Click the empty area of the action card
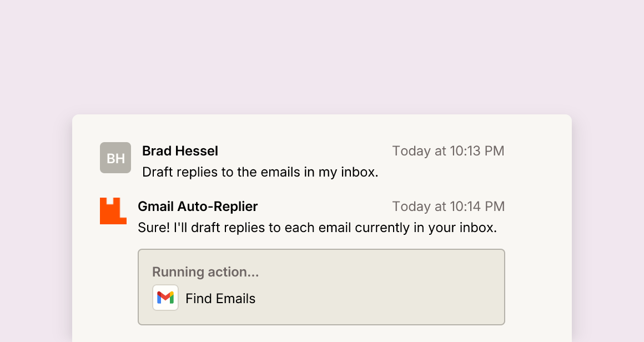The width and height of the screenshot is (644, 342). coord(390,288)
